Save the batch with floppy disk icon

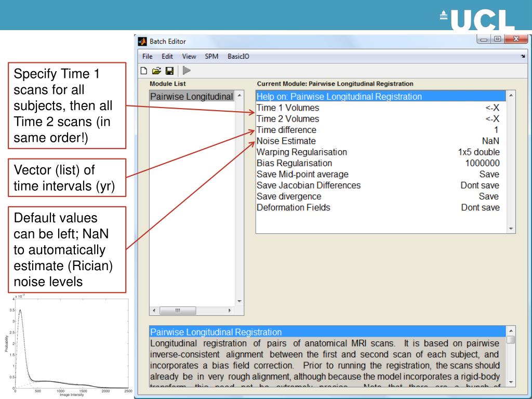click(x=169, y=71)
